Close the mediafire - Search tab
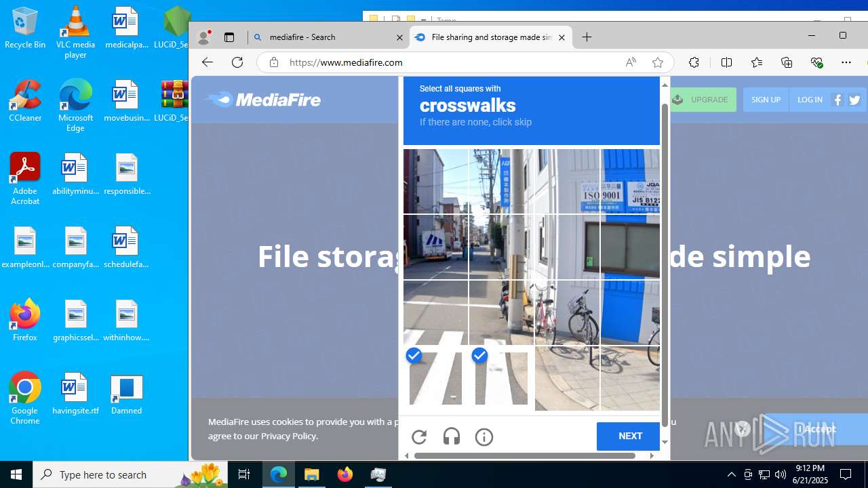This screenshot has height=488, width=868. [399, 37]
